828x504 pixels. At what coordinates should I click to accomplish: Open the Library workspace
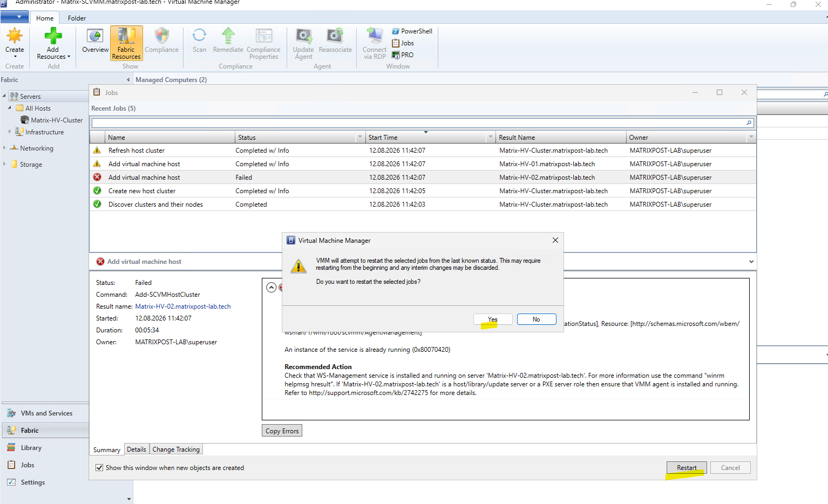(45, 448)
